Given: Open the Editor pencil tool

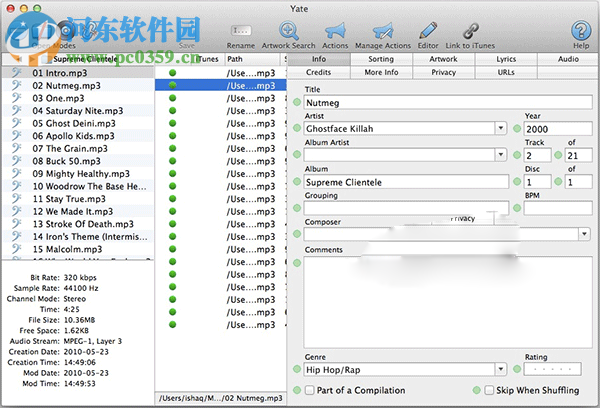Looking at the screenshot, I should click(x=428, y=31).
